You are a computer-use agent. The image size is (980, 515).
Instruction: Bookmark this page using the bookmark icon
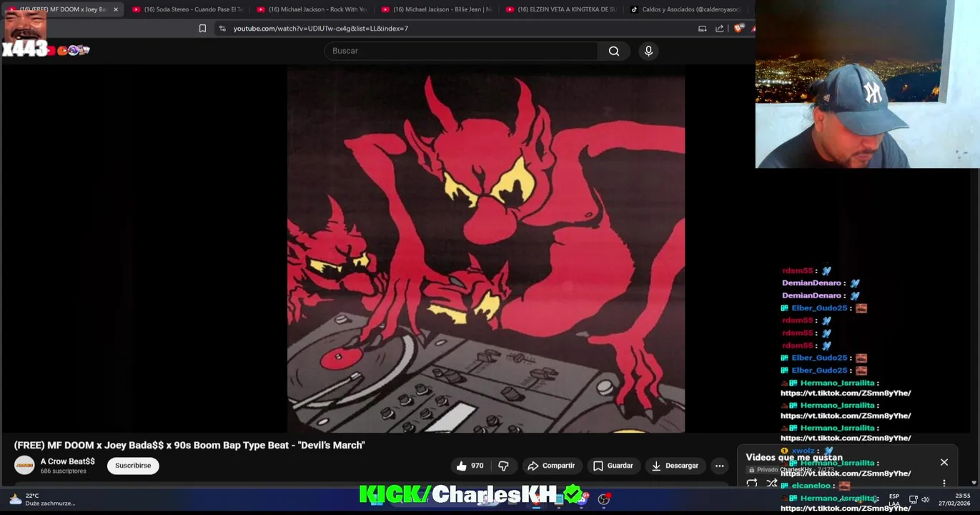(202, 29)
